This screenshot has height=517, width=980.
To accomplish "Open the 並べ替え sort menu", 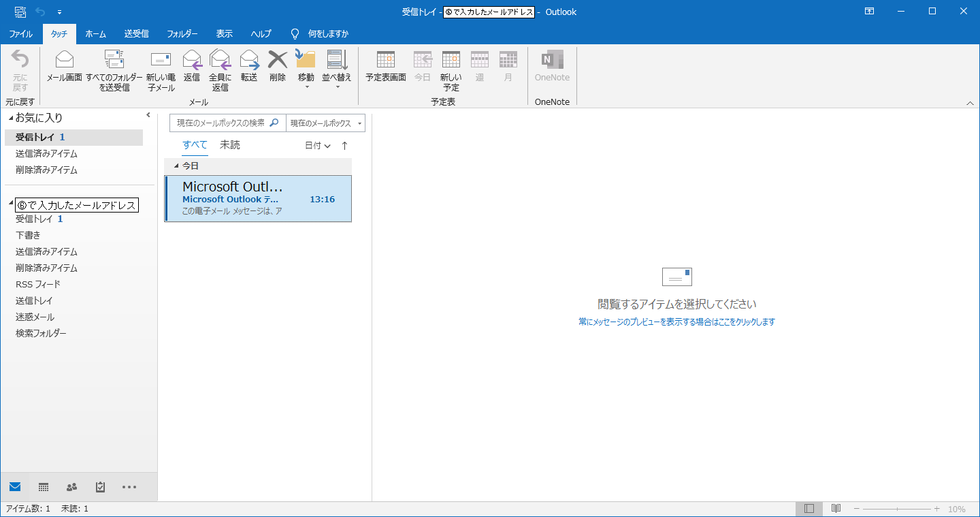I will (x=337, y=69).
